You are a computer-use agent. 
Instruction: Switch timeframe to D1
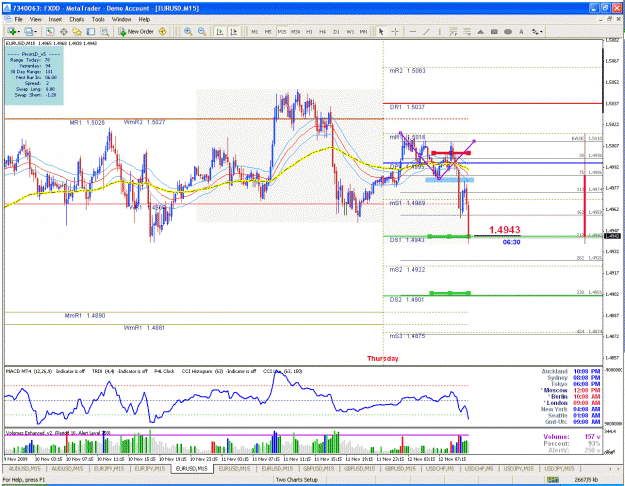point(336,31)
